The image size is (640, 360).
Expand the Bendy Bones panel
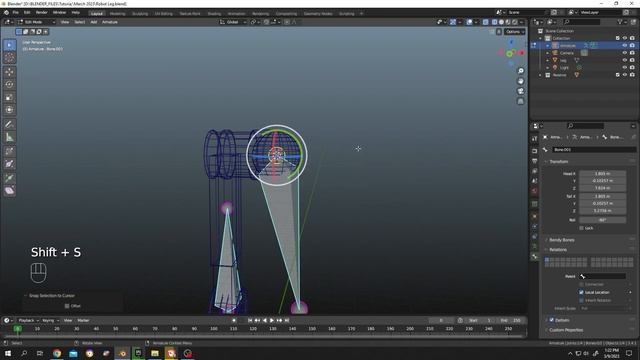point(562,240)
